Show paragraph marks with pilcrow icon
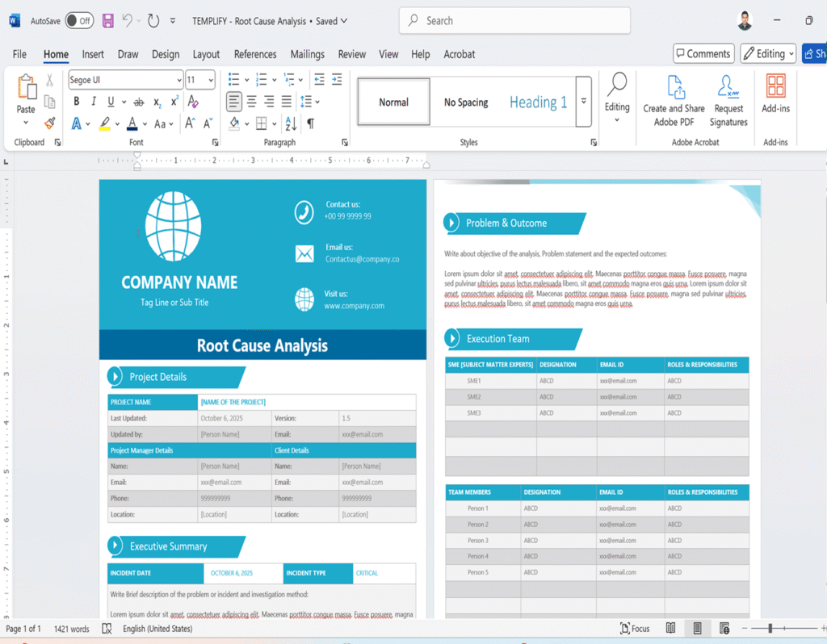Image resolution: width=827 pixels, height=644 pixels. [310, 123]
